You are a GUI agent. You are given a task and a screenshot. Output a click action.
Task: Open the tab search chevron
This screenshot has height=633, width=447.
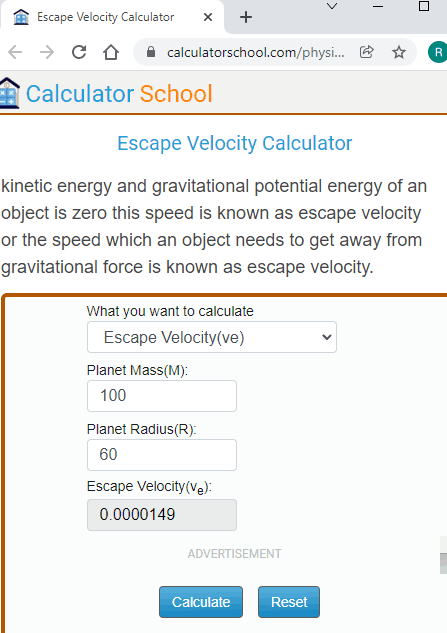pos(332,6)
